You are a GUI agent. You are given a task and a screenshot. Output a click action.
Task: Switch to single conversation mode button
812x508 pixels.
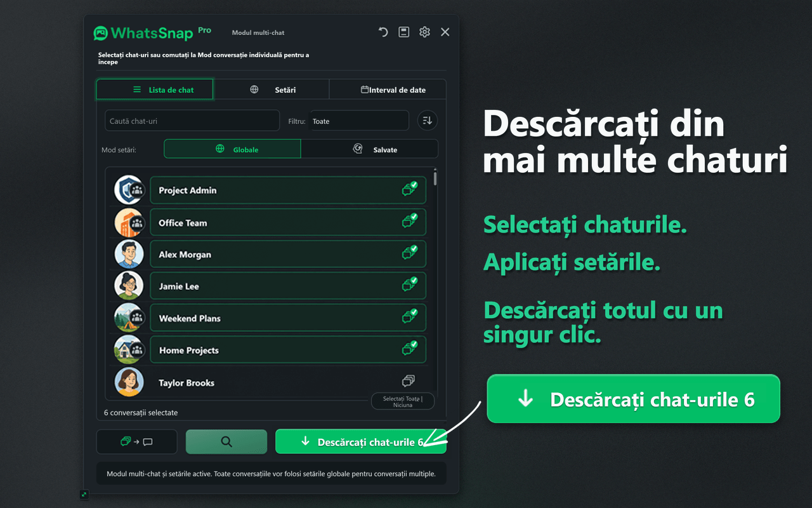[x=136, y=442]
